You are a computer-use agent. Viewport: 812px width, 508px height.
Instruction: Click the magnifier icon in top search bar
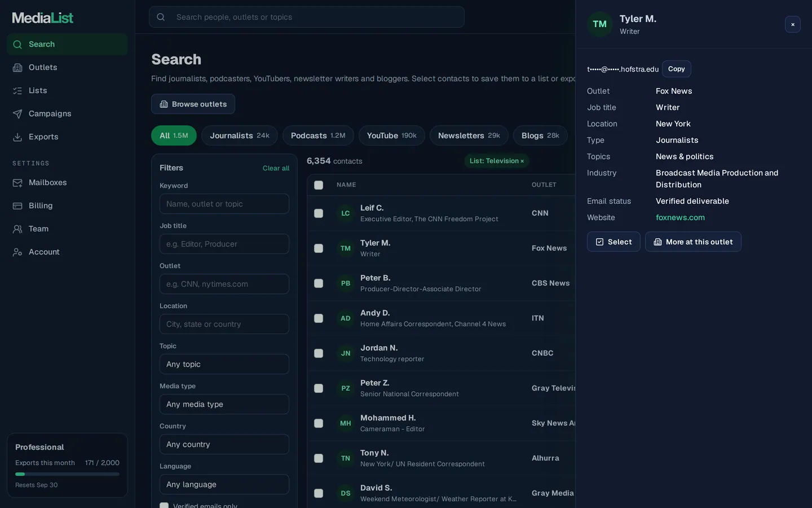tap(161, 17)
